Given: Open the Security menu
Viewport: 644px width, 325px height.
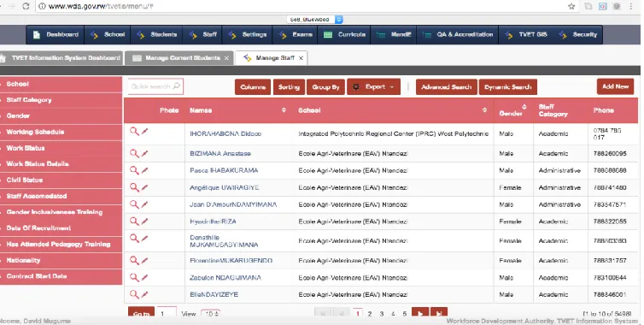Looking at the screenshot, I should click(x=579, y=34).
